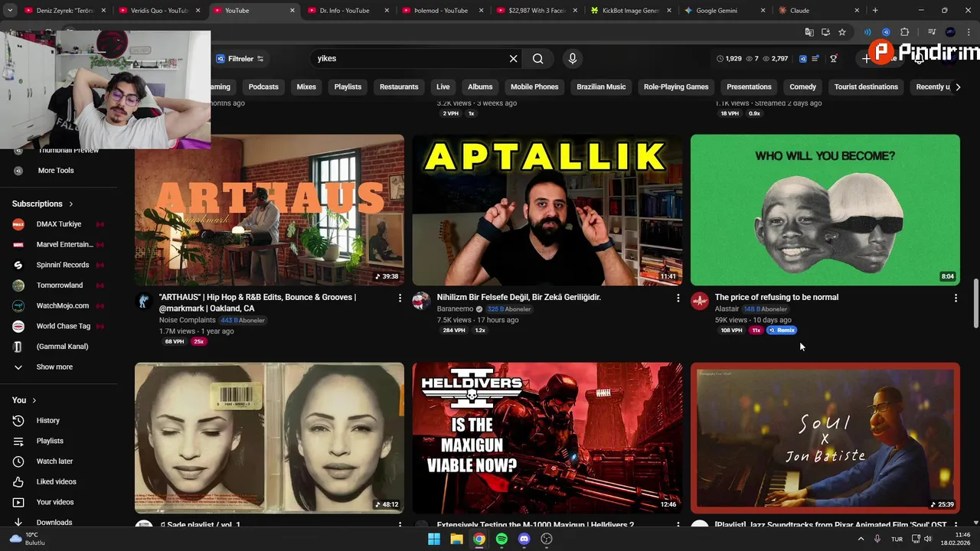Screen dimensions: 980x551
Task: Open the Filtreler filter button
Action: pyautogui.click(x=240, y=59)
